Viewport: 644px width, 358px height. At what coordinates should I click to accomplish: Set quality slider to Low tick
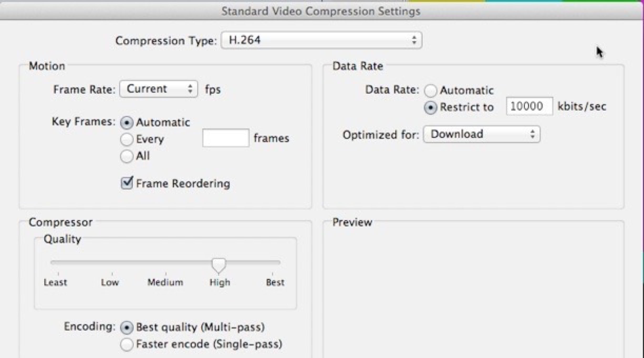pos(112,262)
